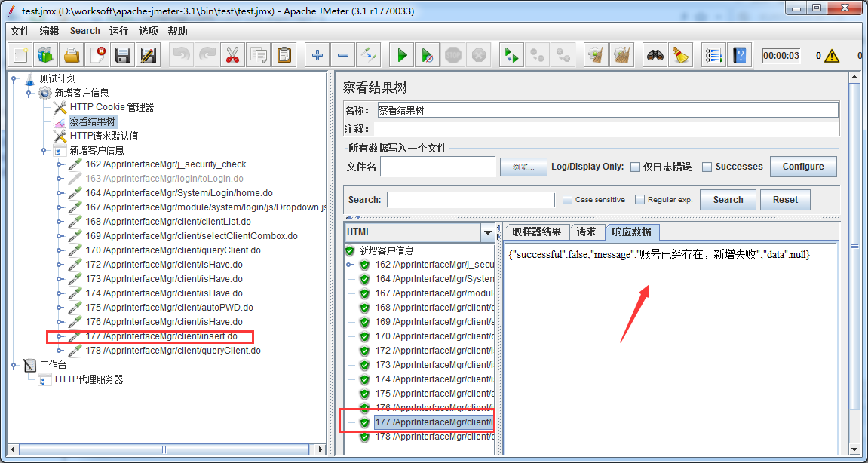Switch to the 取样器结果 tab
Image resolution: width=868 pixels, height=463 pixels.
coord(536,232)
